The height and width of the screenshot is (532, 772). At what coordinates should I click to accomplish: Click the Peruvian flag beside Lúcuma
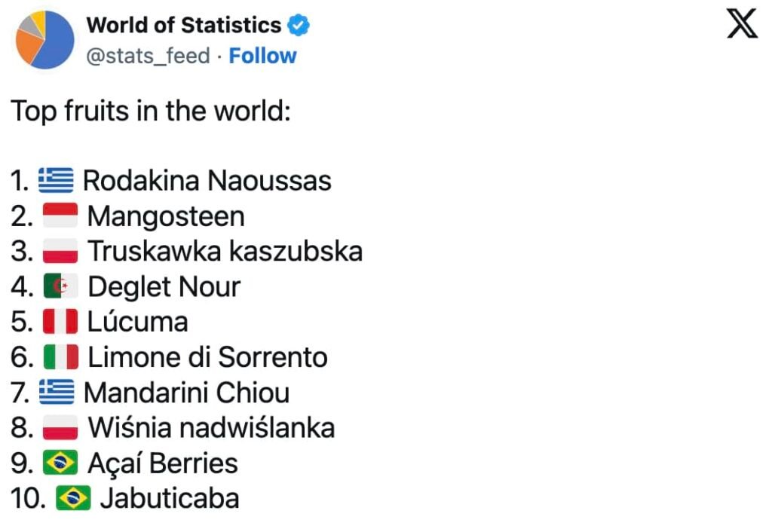(x=60, y=322)
